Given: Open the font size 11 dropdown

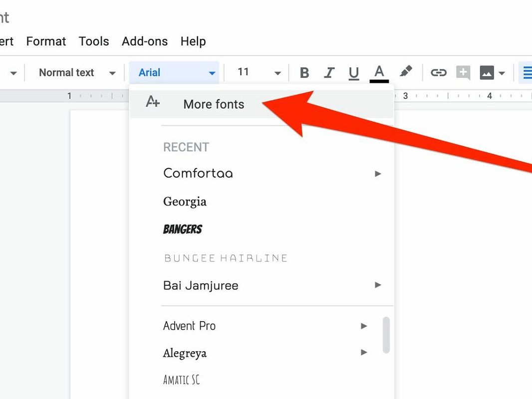Looking at the screenshot, I should (x=259, y=73).
